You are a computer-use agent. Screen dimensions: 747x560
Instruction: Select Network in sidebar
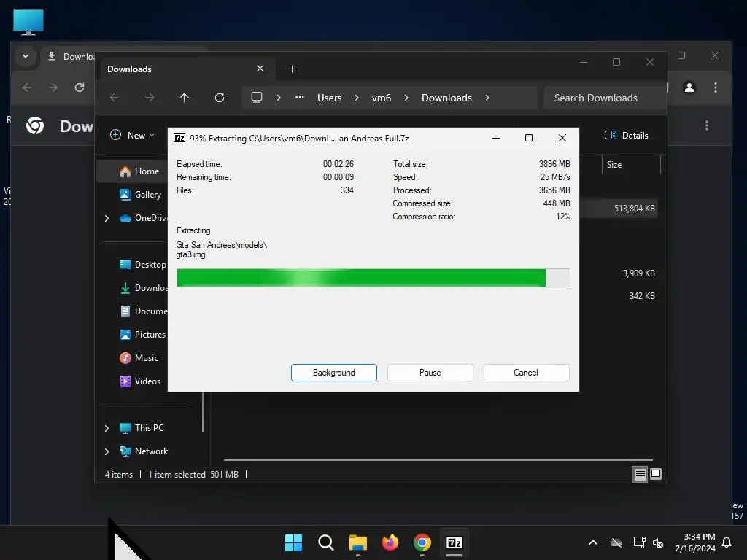[144, 451]
